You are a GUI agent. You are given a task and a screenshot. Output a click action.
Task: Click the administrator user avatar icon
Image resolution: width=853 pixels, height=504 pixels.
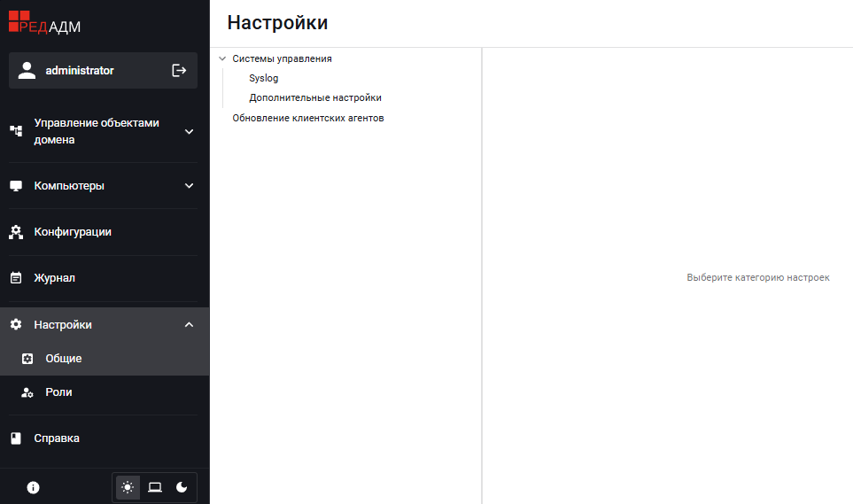pos(27,70)
